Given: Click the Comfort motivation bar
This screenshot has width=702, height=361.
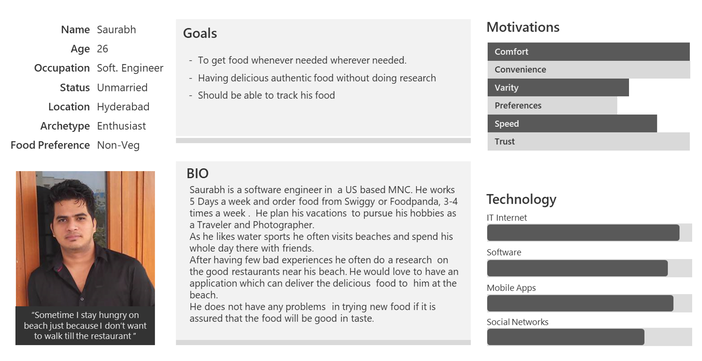Looking at the screenshot, I should point(588,52).
